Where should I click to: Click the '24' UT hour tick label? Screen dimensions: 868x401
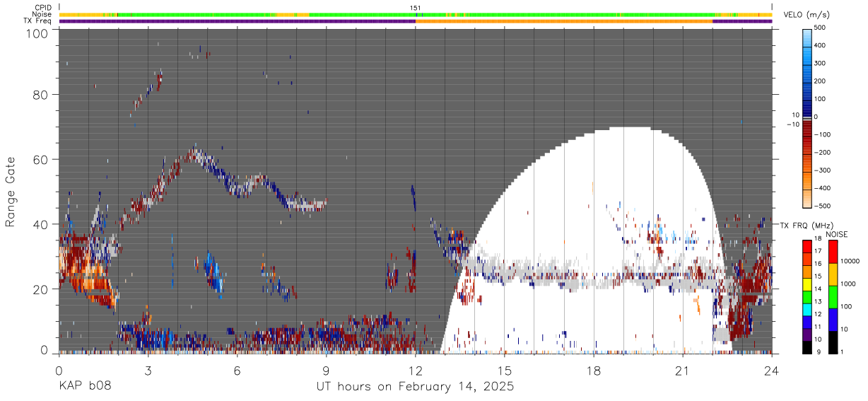tap(772, 371)
